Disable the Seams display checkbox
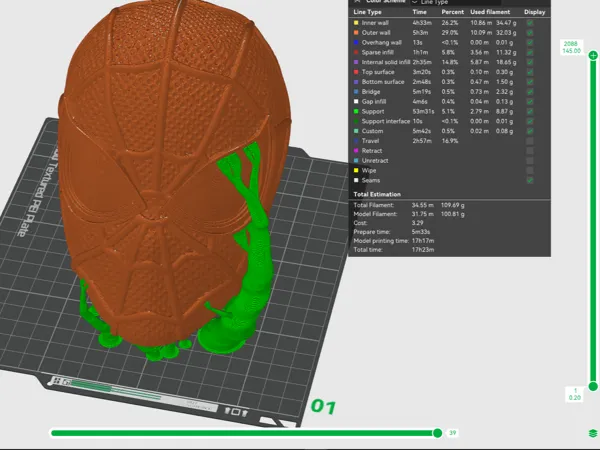The height and width of the screenshot is (450, 600). coord(530,180)
